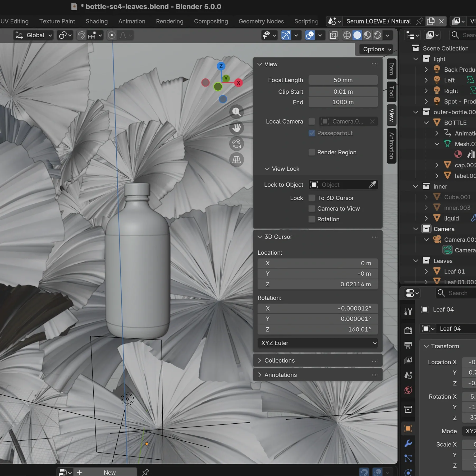Open the XYZ Euler rotation mode dropdown
This screenshot has height=476, width=476.
pyautogui.click(x=317, y=343)
